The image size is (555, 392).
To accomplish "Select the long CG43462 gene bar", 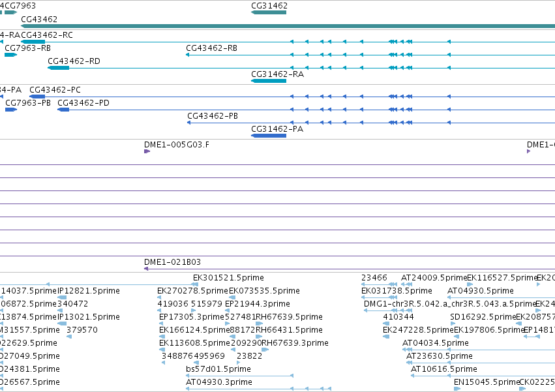I will pos(288,26).
